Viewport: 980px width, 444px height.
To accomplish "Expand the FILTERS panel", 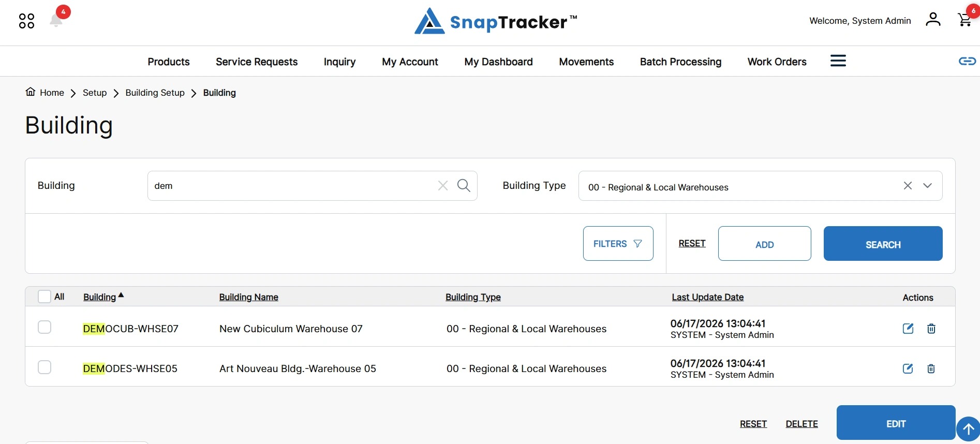I will (618, 243).
